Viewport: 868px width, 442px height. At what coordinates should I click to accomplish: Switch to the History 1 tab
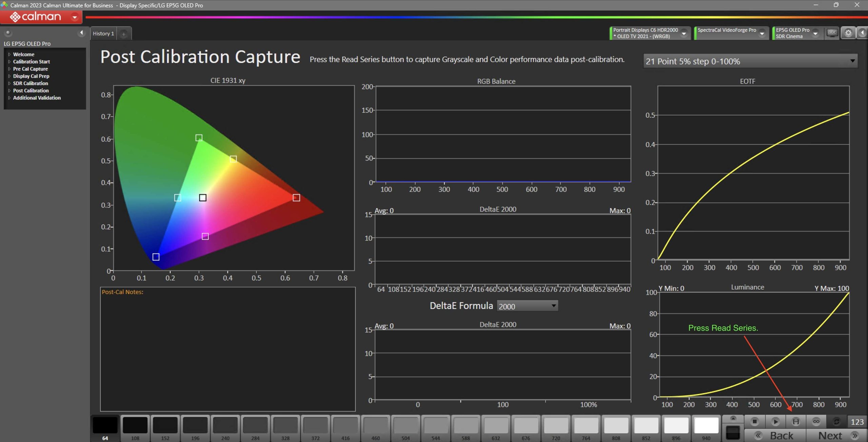[x=103, y=34]
